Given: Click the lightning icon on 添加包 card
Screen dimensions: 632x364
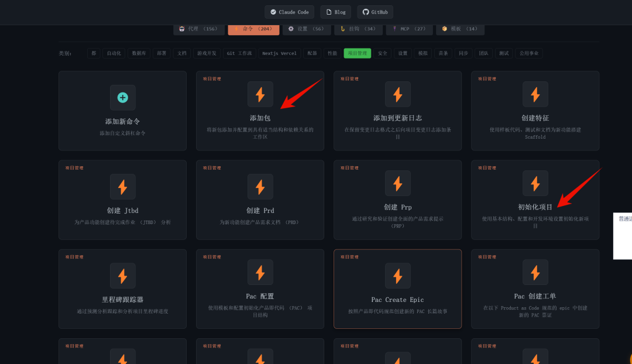Looking at the screenshot, I should pyautogui.click(x=260, y=94).
